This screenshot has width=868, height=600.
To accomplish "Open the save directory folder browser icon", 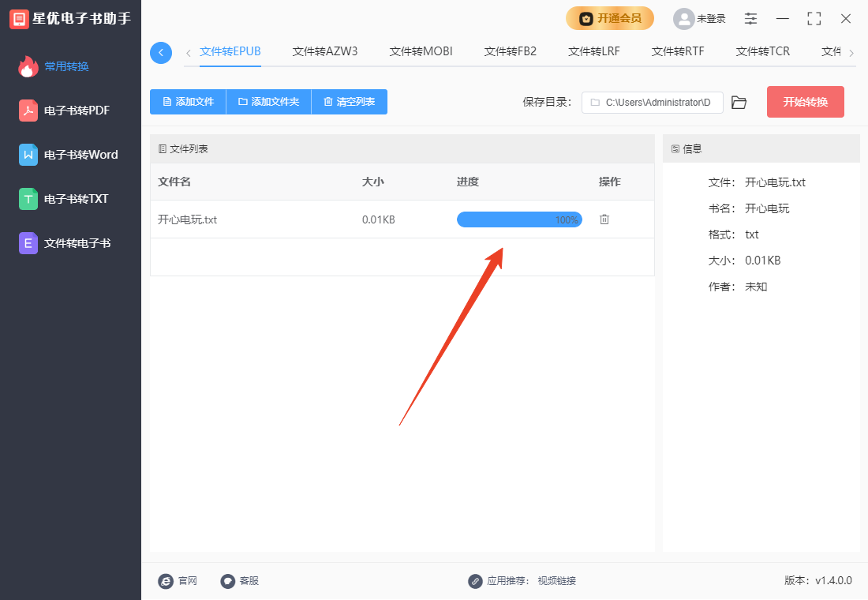I will click(739, 103).
